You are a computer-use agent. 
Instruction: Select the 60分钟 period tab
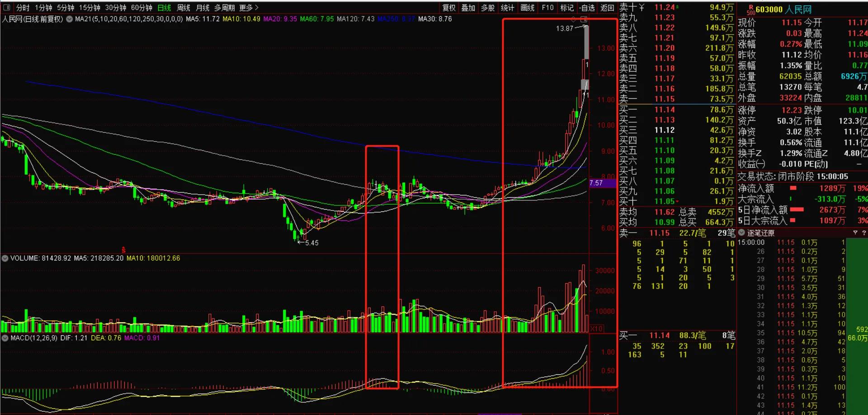(142, 8)
